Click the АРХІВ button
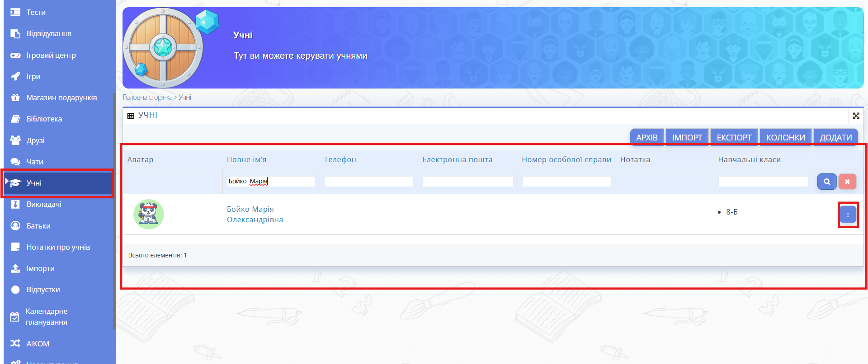This screenshot has height=364, width=868. 646,137
